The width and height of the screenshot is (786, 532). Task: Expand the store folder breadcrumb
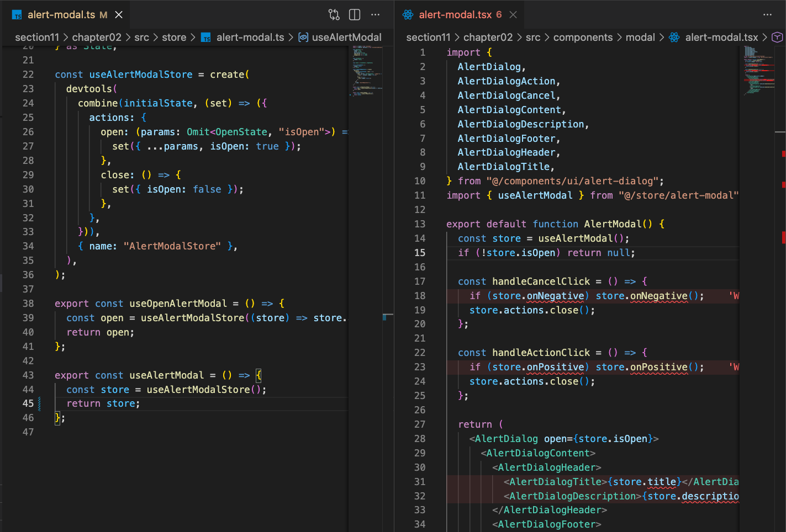tap(174, 37)
